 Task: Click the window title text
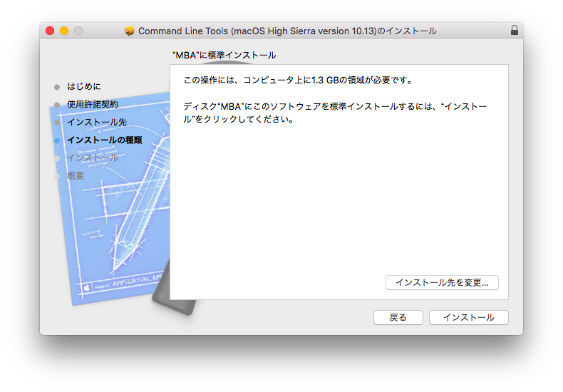click(x=288, y=31)
